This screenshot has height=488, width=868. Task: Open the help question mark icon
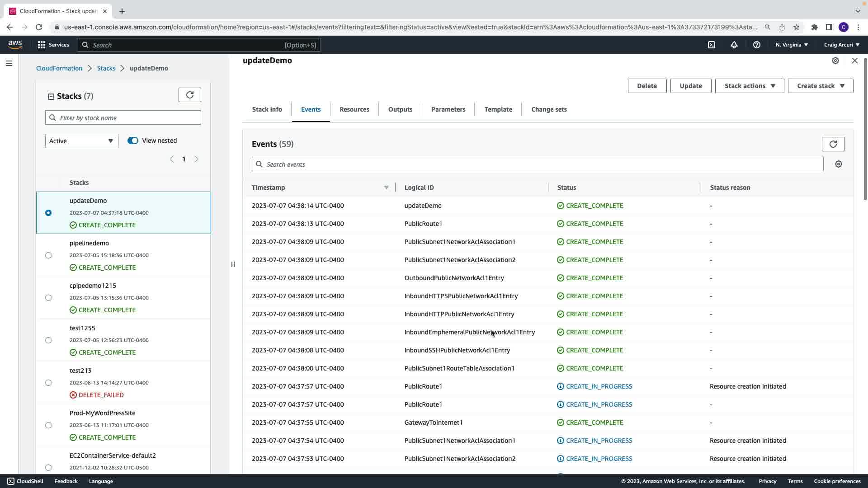[756, 45]
